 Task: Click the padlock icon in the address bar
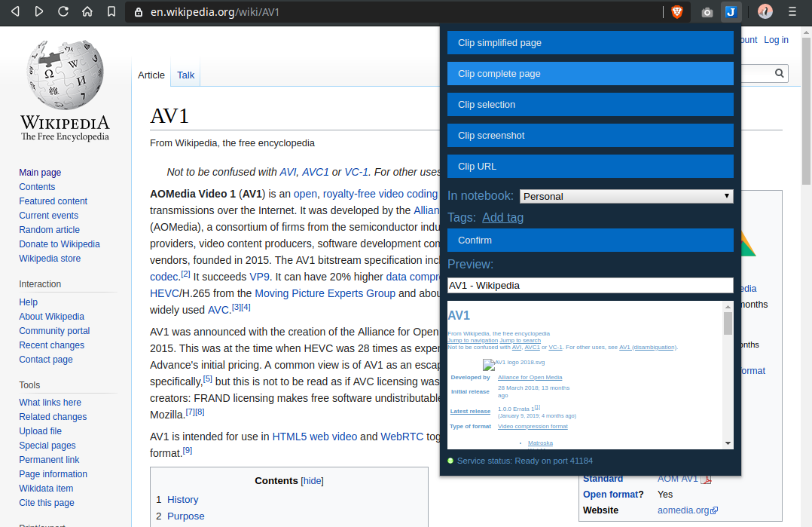coord(137,12)
